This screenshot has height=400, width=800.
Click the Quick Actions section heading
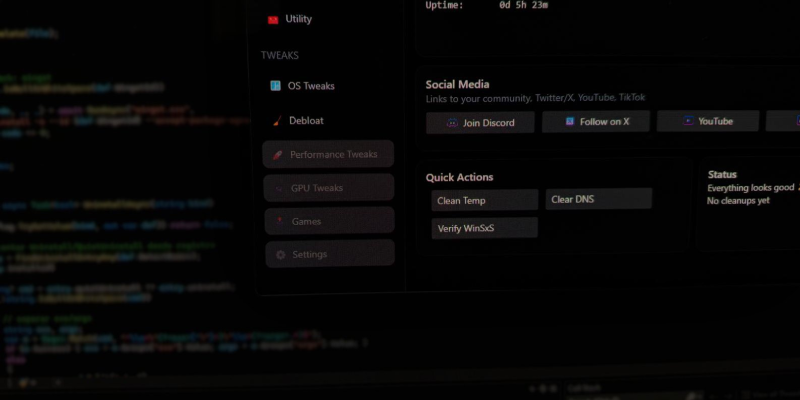(x=459, y=177)
